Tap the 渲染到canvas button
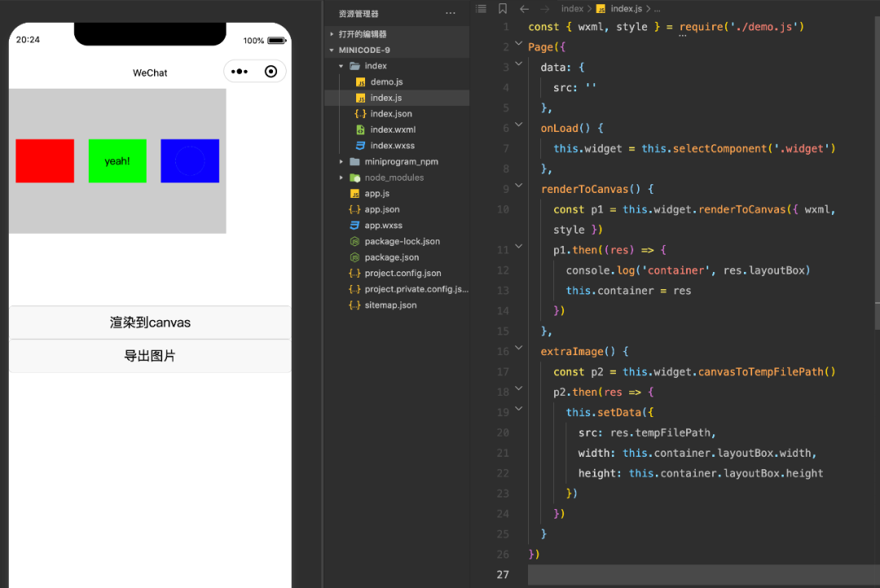Screen dimensions: 880x588 (150, 323)
